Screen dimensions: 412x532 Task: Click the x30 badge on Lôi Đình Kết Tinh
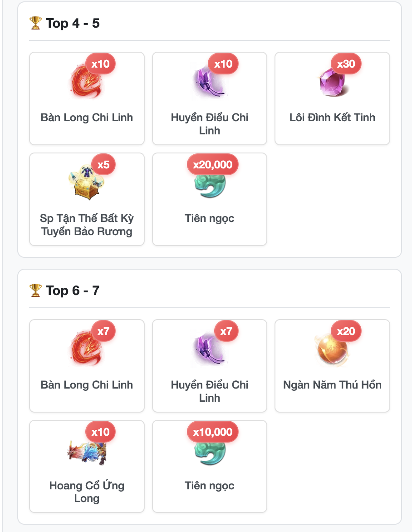click(346, 64)
